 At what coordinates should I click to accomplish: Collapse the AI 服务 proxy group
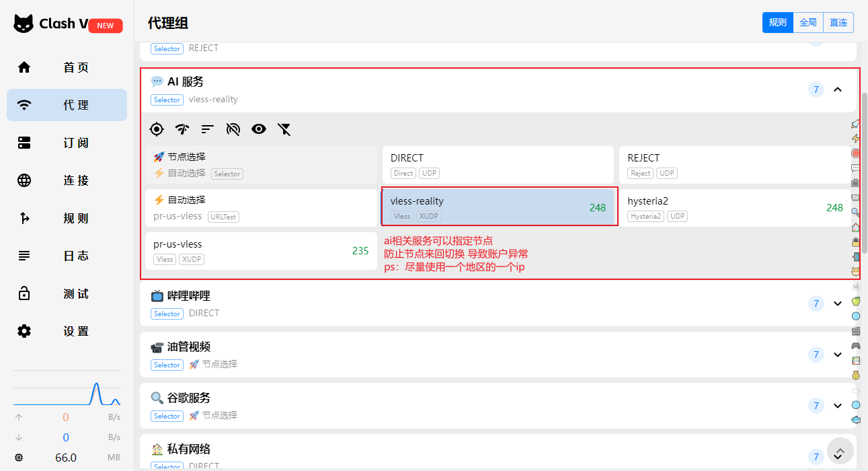click(x=838, y=89)
